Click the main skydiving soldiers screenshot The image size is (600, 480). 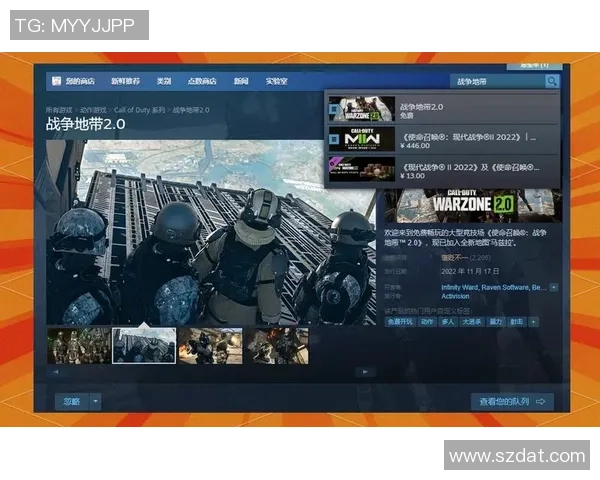tap(211, 233)
